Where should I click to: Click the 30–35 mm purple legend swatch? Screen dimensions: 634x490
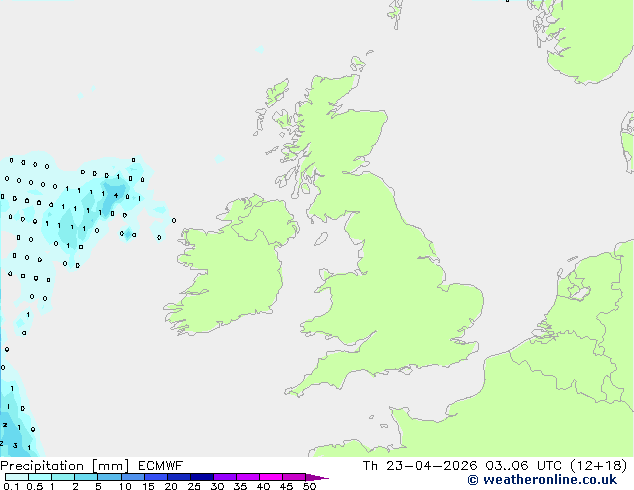[x=224, y=477]
